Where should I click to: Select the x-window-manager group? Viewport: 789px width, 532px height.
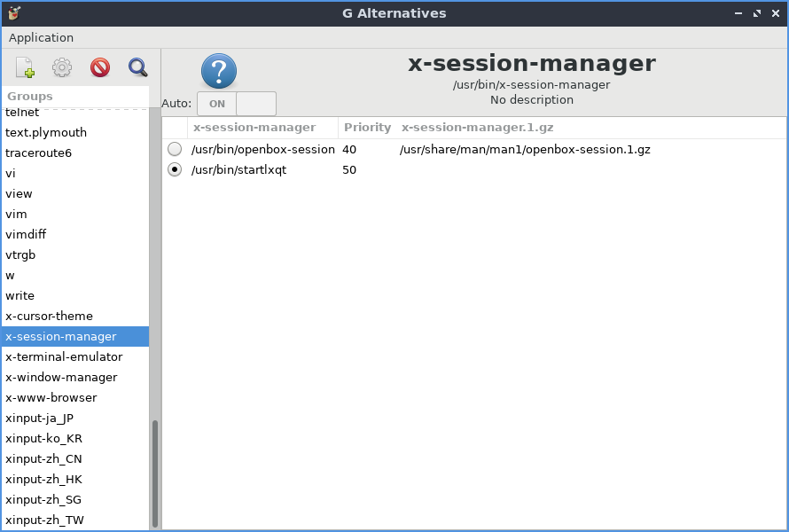pyautogui.click(x=61, y=378)
